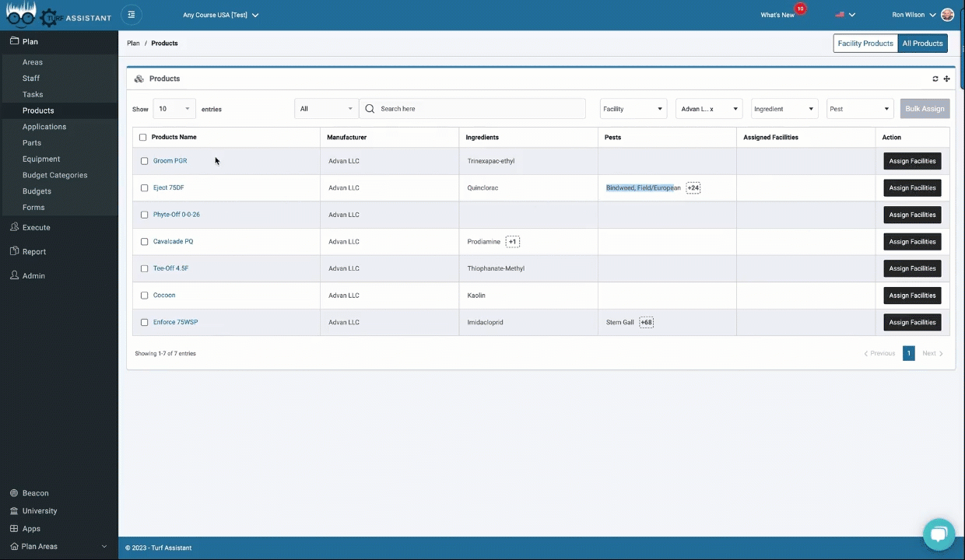Open the Eject 75DF product link

pyautogui.click(x=168, y=187)
